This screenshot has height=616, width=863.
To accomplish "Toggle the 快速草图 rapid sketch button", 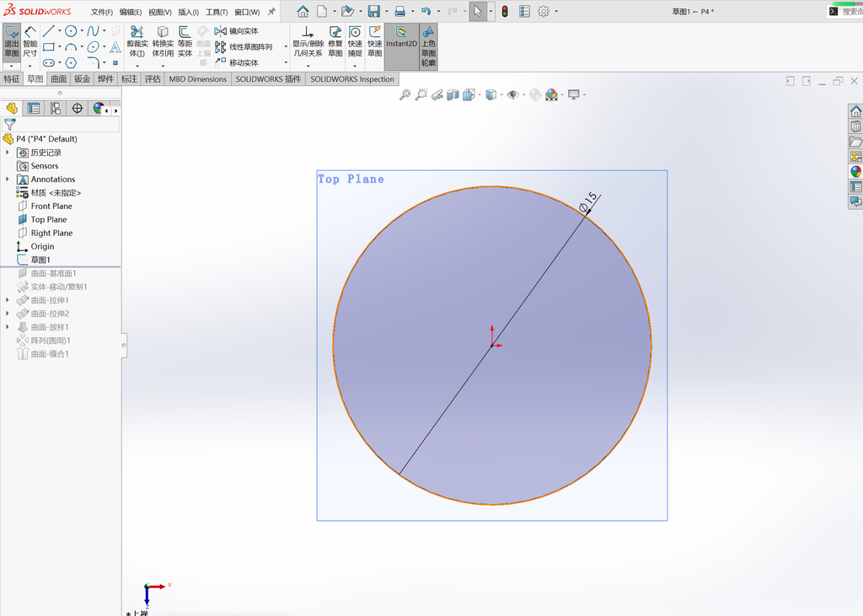I will (x=375, y=42).
